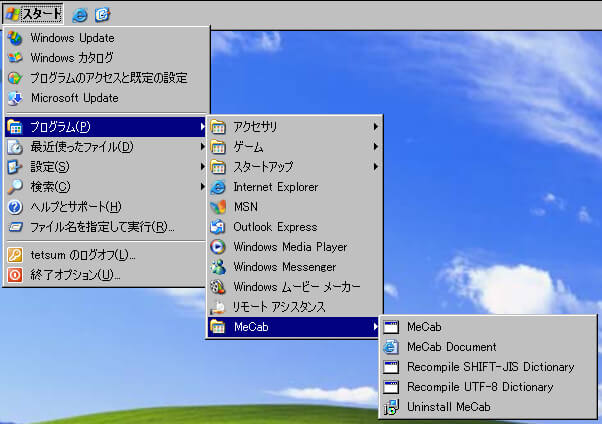Click the Start button
Image resolution: width=602 pixels, height=424 pixels.
tap(33, 14)
